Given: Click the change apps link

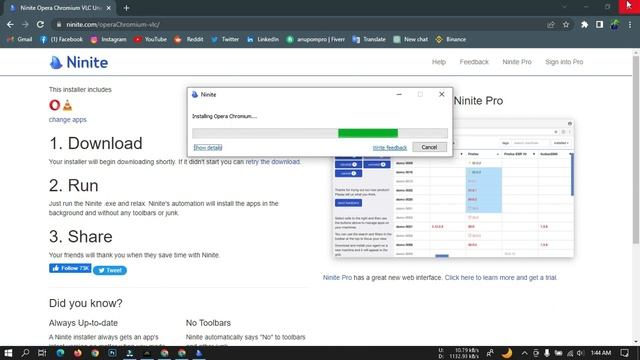Looking at the screenshot, I should point(68,120).
